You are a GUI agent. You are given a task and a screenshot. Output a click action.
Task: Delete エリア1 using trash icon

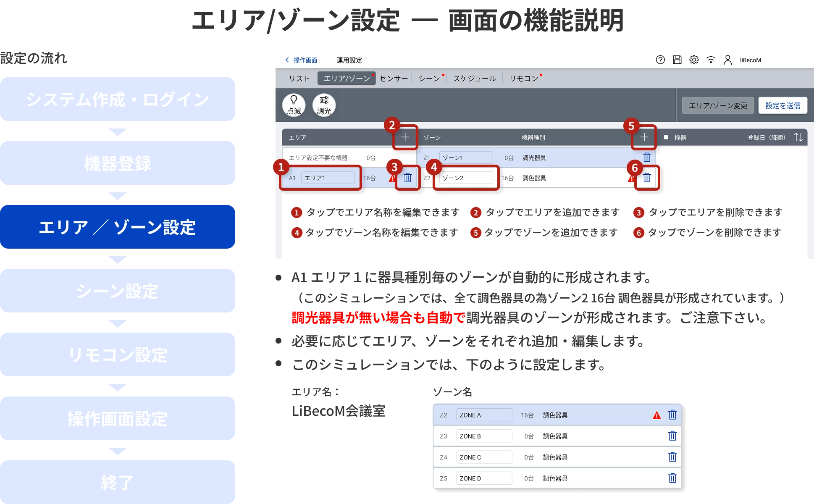407,178
